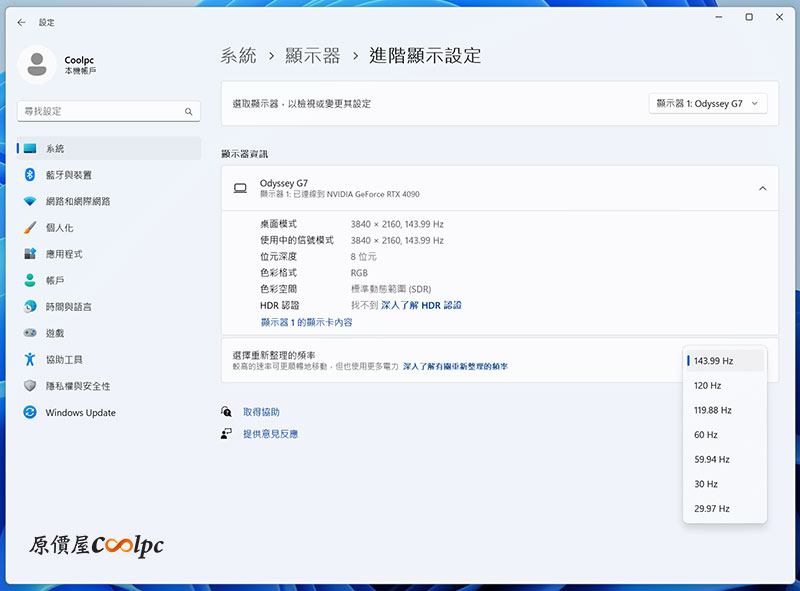Screen dimensions: 800x591
Task: Open 顯示器 1 的顯示卡內容 link
Action: tap(306, 323)
